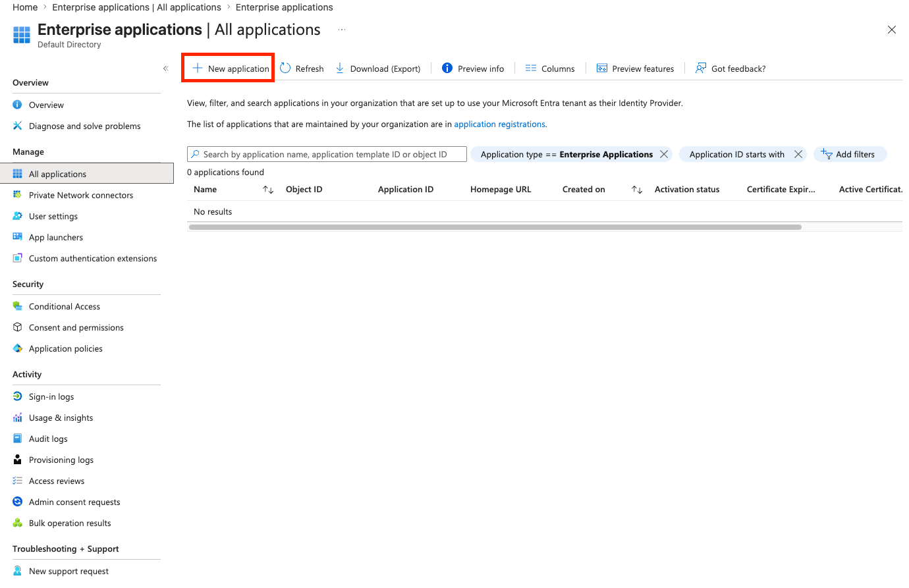The height and width of the screenshot is (588, 909).
Task: Click the New support request icon
Action: (x=18, y=571)
